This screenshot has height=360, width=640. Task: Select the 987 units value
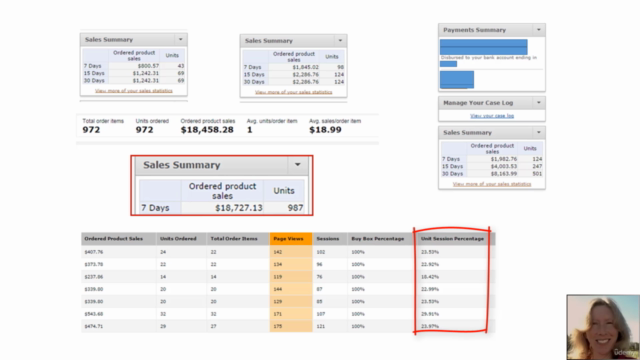click(x=295, y=208)
